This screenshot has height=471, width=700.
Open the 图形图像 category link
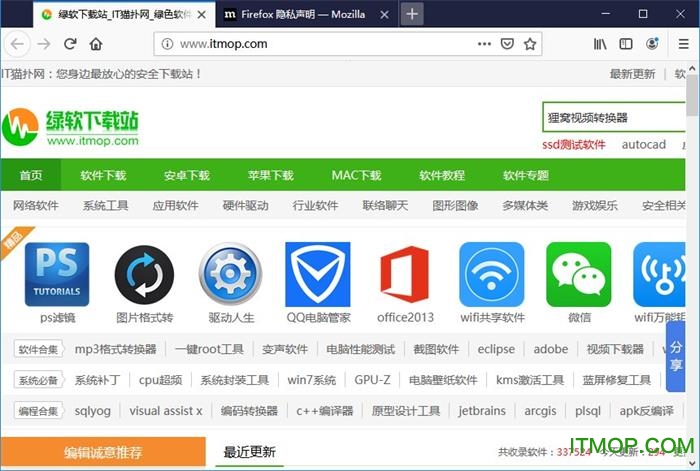[x=455, y=205]
